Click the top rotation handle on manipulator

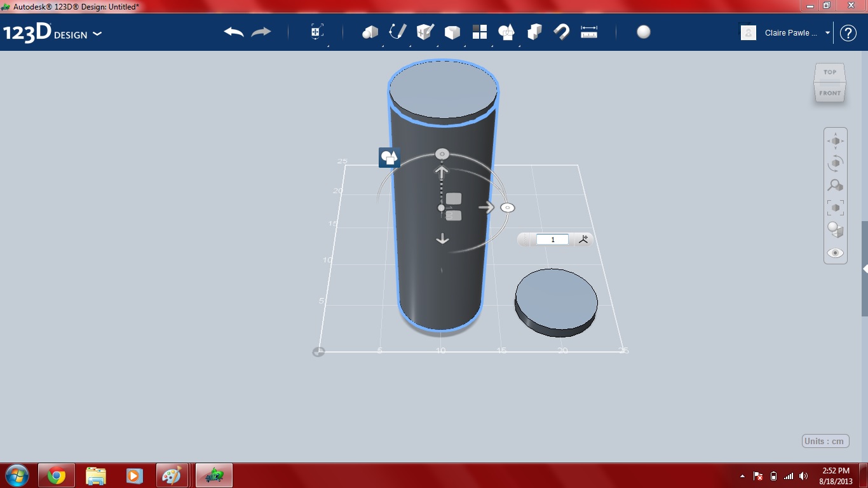[442, 154]
